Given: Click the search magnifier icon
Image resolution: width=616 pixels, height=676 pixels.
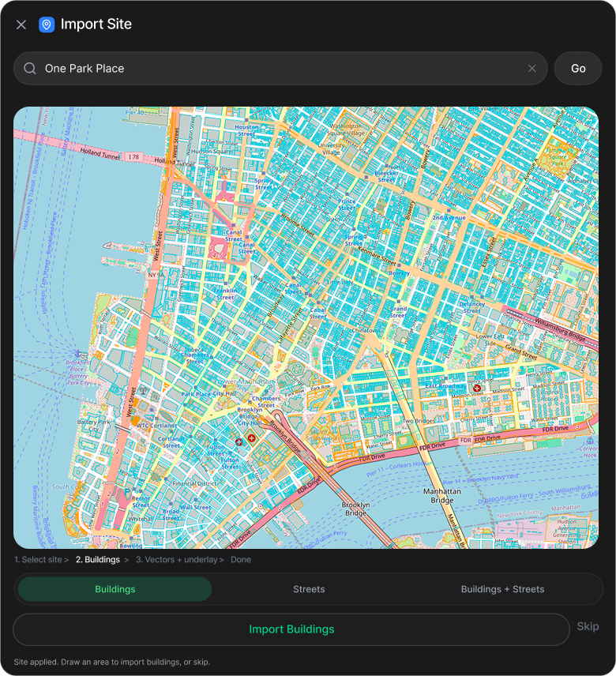Looking at the screenshot, I should (30, 69).
